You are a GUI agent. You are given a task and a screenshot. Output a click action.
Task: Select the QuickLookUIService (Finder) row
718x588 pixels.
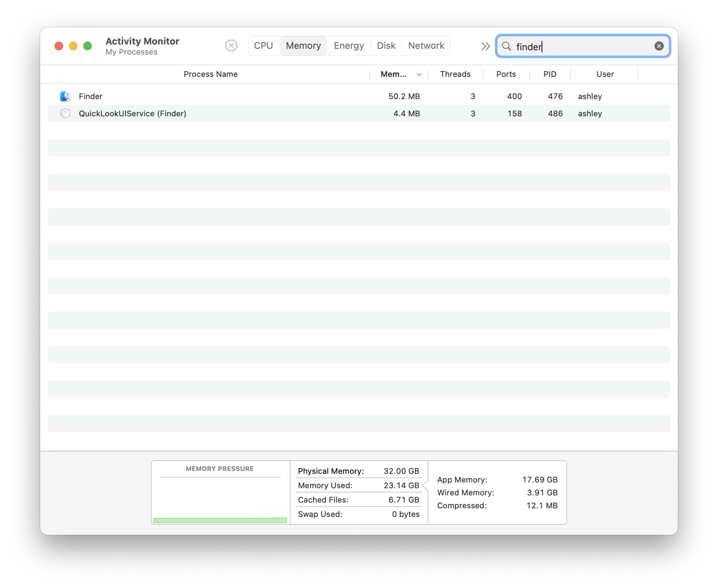(251, 114)
